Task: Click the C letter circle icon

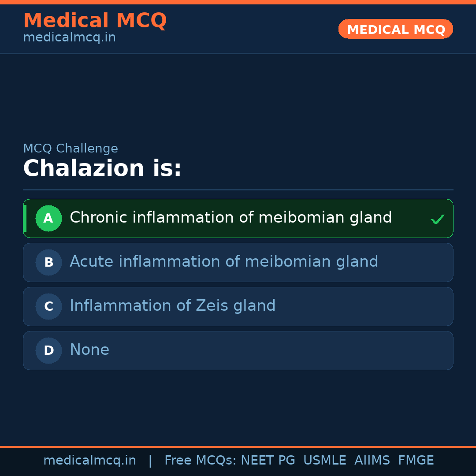Action: (x=48, y=306)
